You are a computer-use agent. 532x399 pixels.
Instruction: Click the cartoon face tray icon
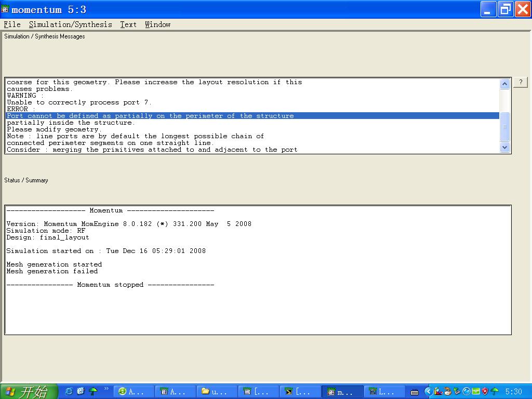[448, 392]
